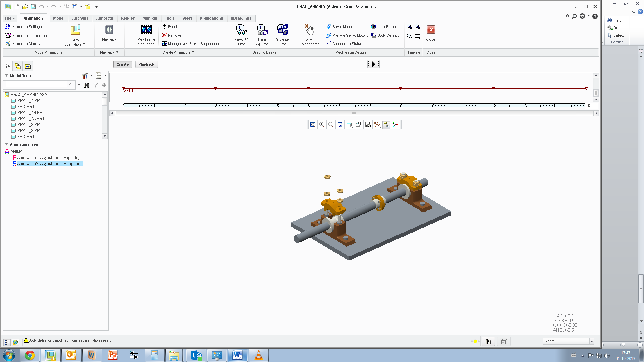Viewport: 644px width, 362px height.
Task: Click the Refit view icon in graphics toolbar
Action: click(x=313, y=125)
